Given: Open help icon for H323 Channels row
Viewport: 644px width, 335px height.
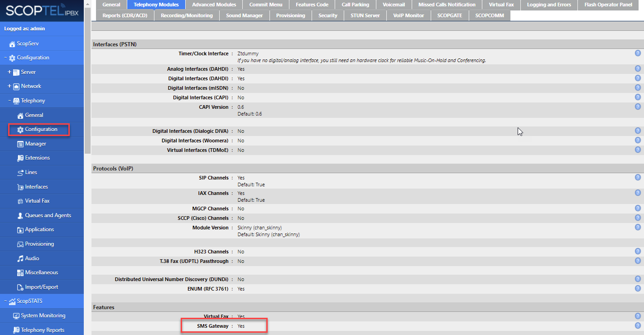Looking at the screenshot, I should tap(638, 251).
